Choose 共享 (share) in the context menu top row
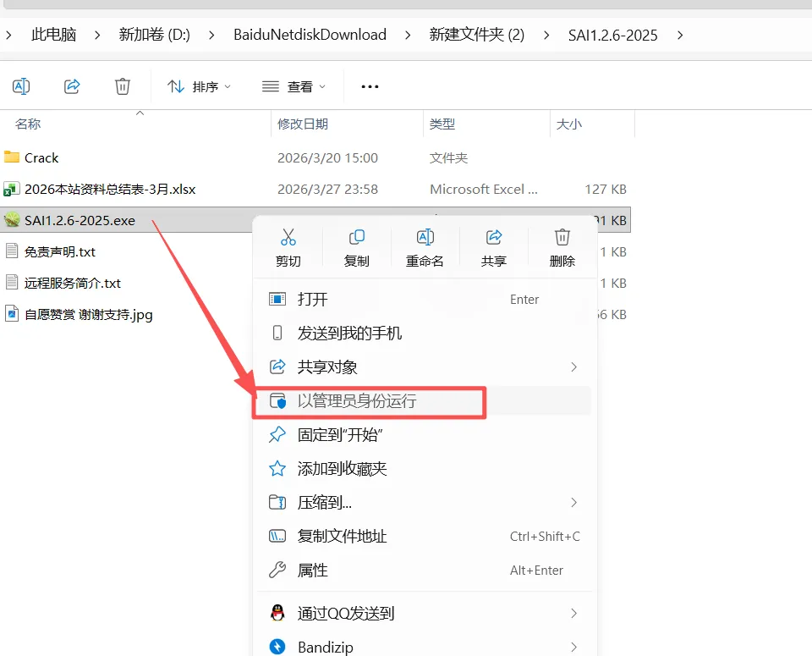 493,248
